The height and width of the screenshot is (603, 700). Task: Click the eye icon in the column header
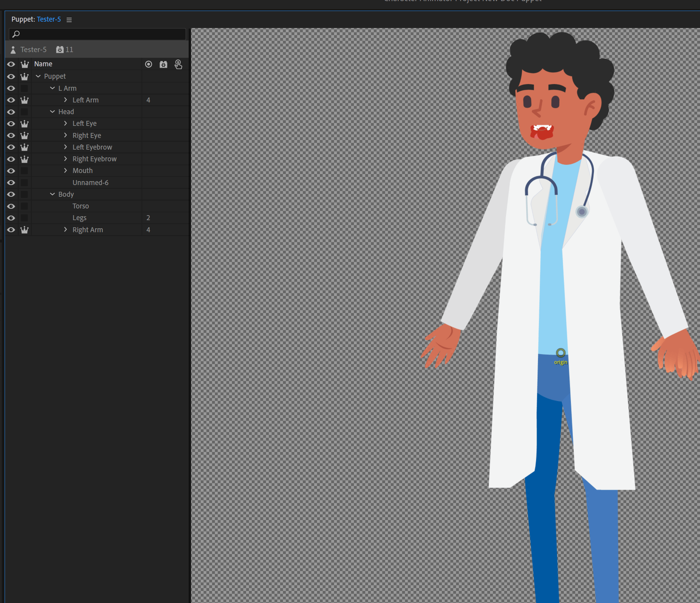click(11, 64)
